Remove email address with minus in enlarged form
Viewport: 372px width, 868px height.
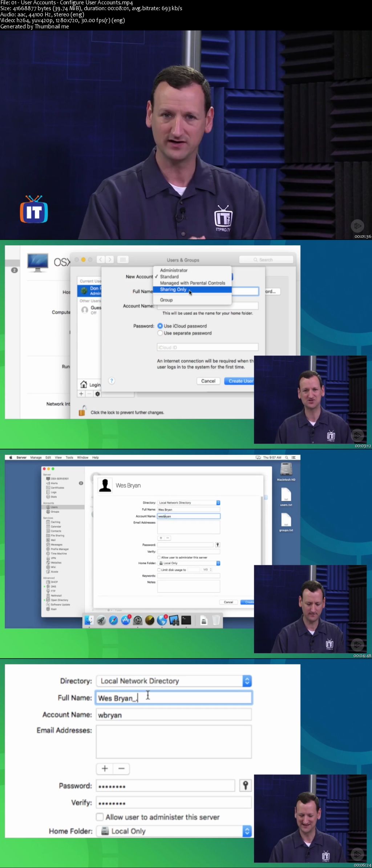(x=121, y=768)
